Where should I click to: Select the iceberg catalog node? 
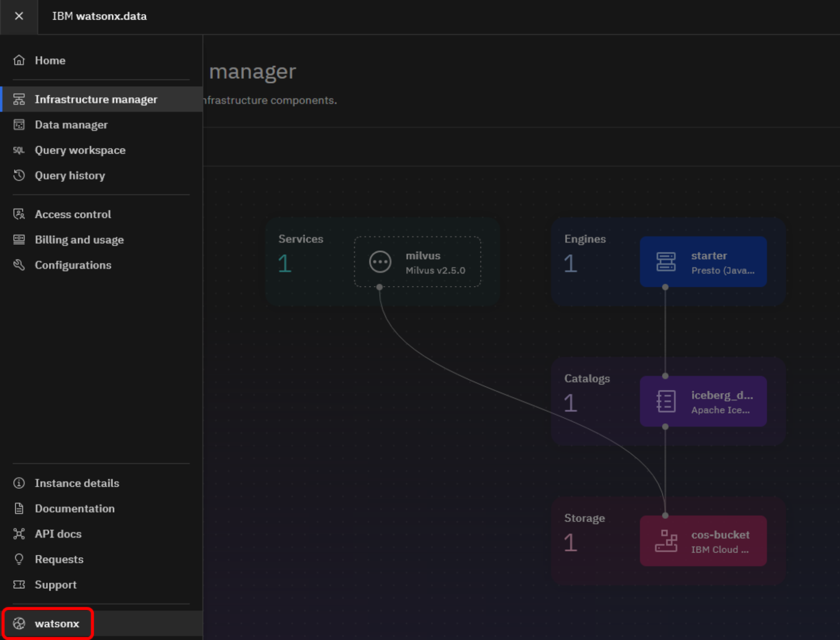coord(703,401)
